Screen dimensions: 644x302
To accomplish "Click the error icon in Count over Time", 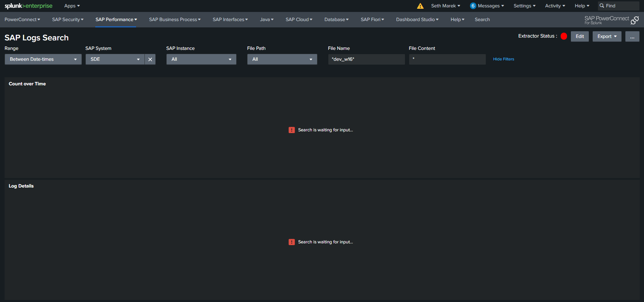I will (292, 130).
